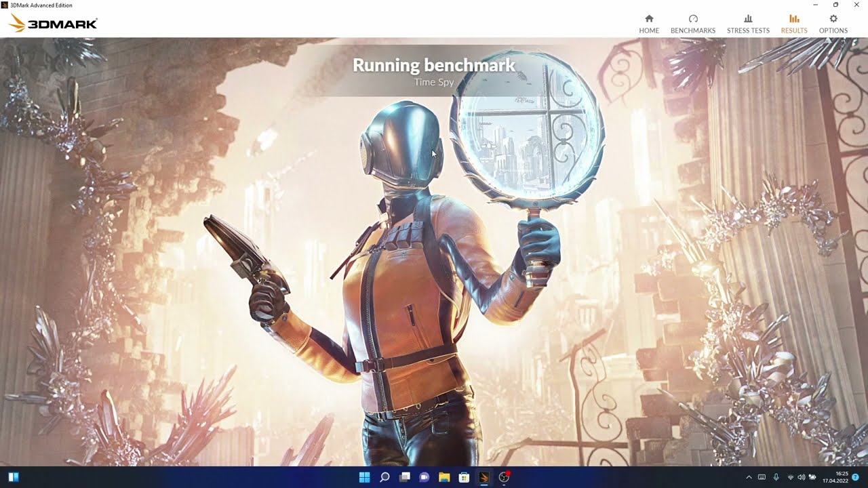Open File Explorer from the taskbar

coord(444,477)
